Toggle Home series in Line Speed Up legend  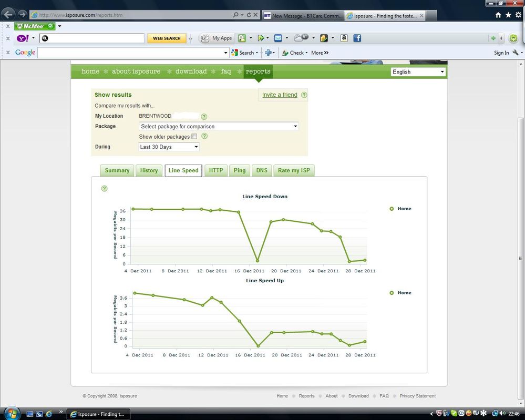[x=400, y=293]
